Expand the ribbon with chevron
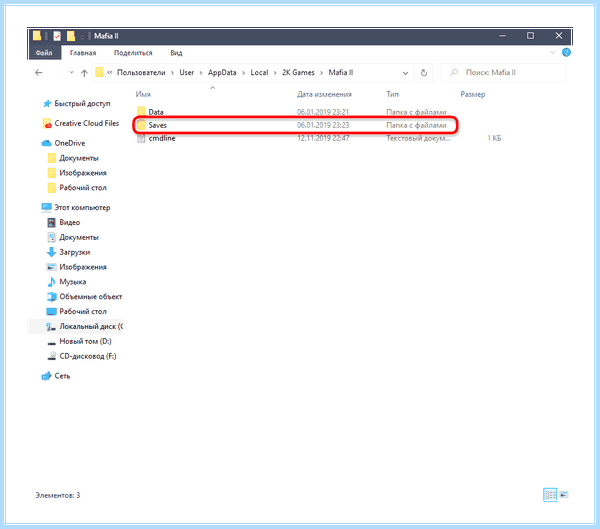Viewport: 600px width, 529px height. (552, 52)
